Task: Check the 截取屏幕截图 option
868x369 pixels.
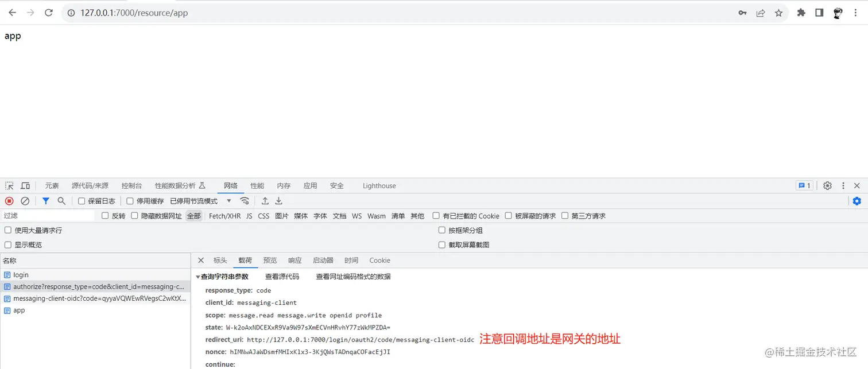Action: coord(441,244)
